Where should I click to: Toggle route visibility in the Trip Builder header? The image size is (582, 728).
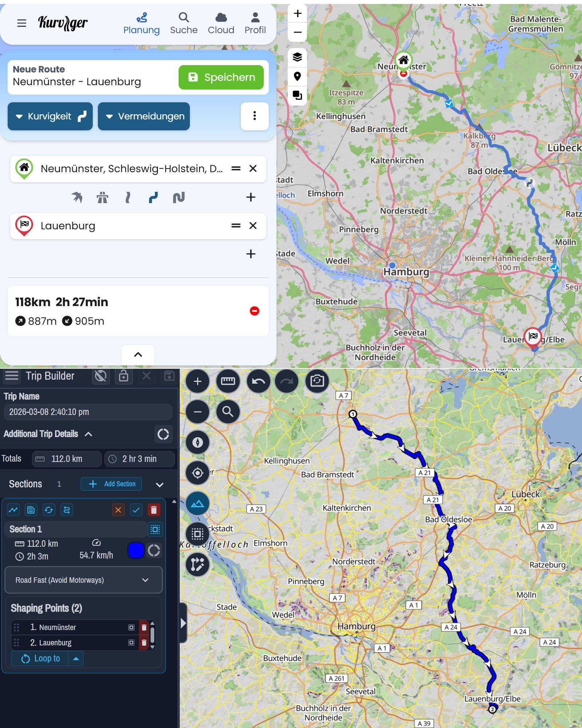point(101,376)
